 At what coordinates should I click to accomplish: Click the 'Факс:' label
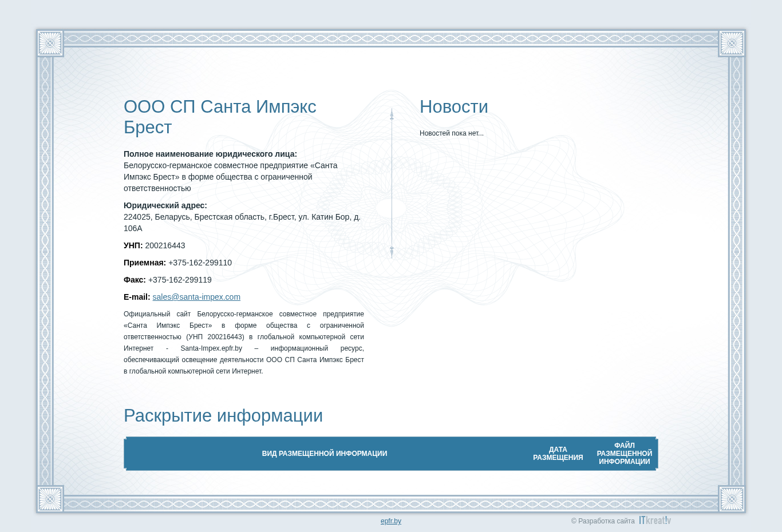click(x=135, y=280)
